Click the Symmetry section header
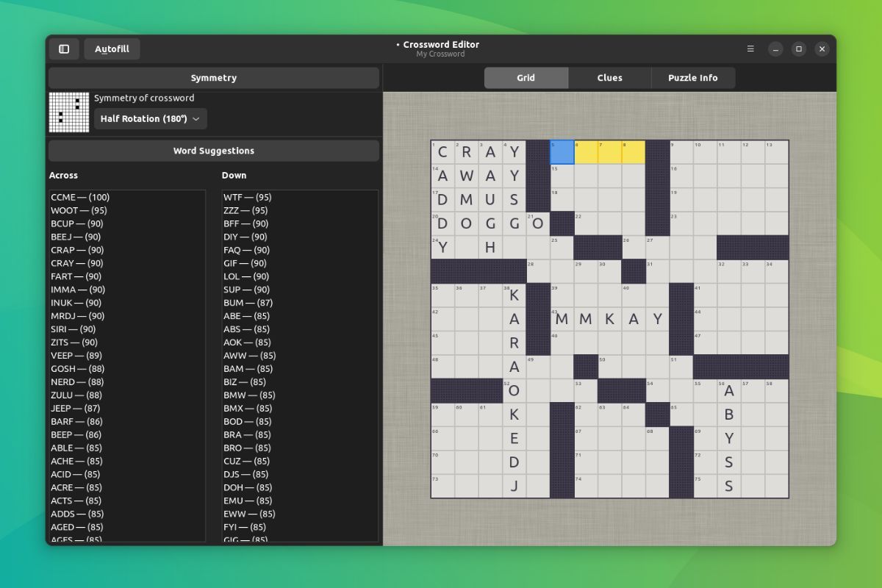 click(213, 77)
